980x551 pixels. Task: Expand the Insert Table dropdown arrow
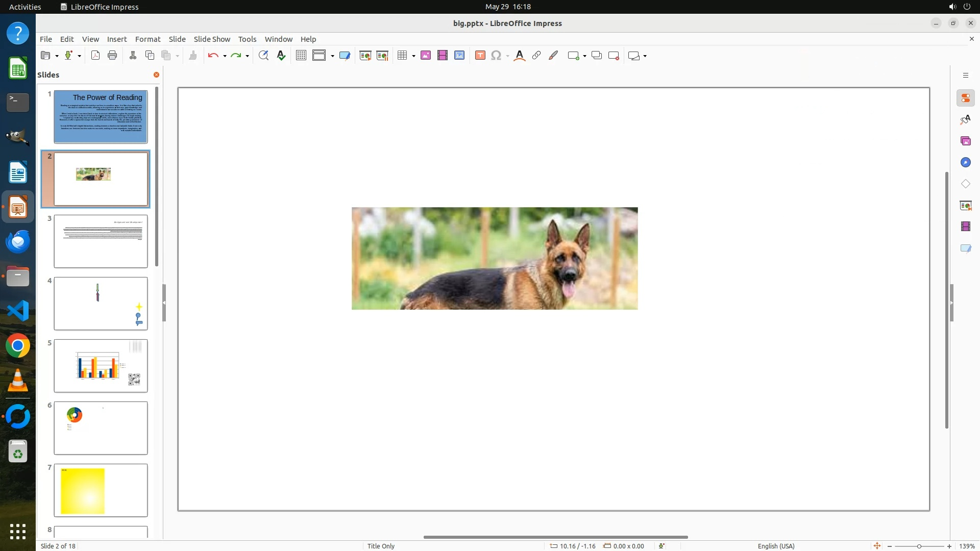[x=413, y=56]
